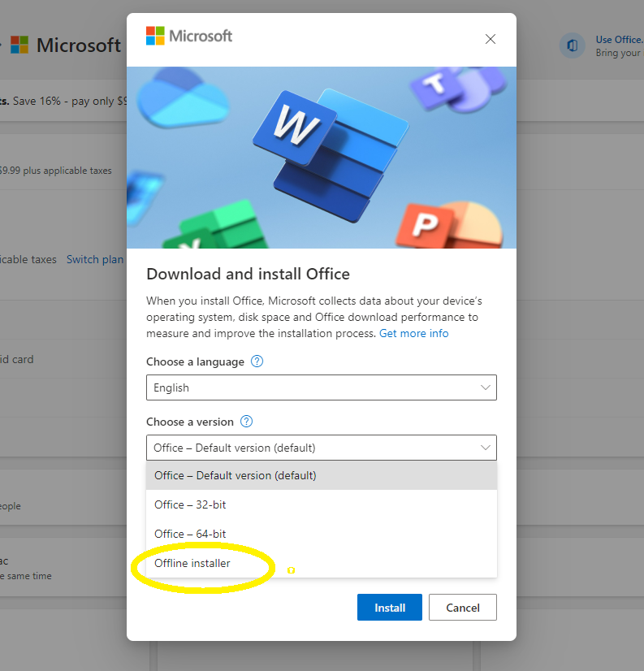Close the Download and install Office dialog
This screenshot has height=671, width=644.
coord(491,39)
